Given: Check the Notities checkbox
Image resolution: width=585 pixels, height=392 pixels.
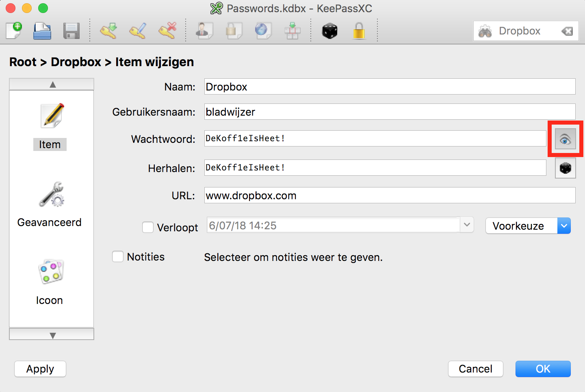Looking at the screenshot, I should [x=118, y=257].
